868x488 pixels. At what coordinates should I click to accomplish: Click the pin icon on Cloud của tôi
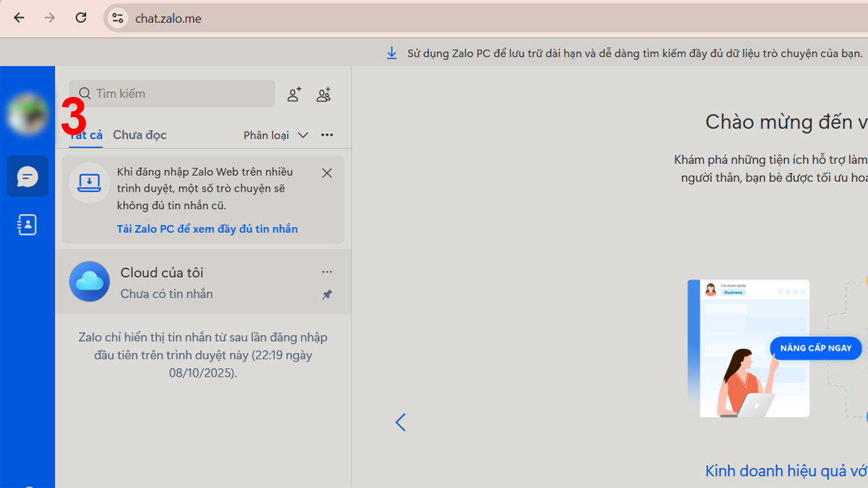327,294
